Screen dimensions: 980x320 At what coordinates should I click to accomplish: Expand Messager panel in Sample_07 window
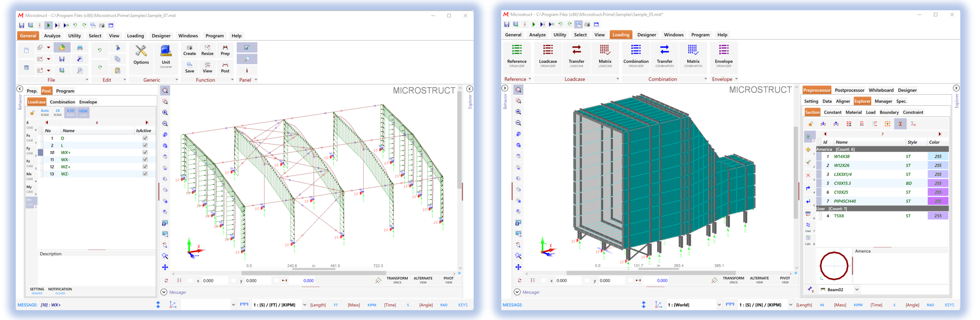pos(164,292)
